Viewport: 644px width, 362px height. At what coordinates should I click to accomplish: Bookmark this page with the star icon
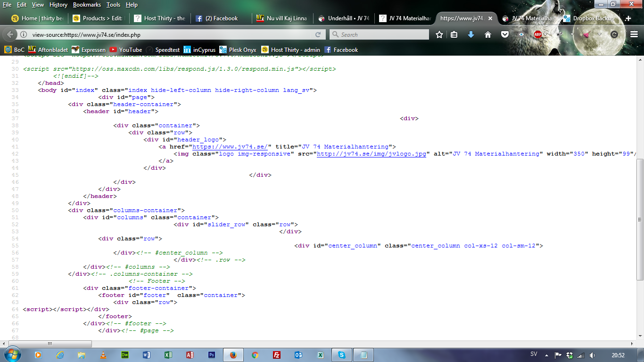click(439, 34)
